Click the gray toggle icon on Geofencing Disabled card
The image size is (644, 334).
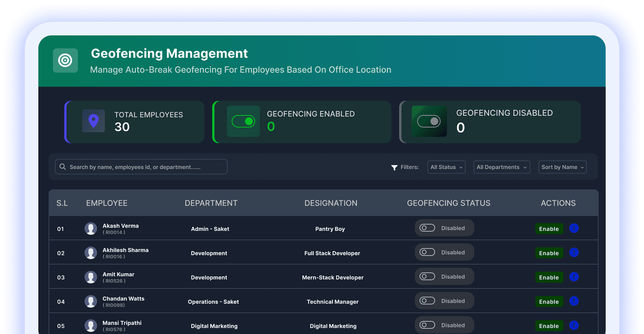(x=429, y=122)
